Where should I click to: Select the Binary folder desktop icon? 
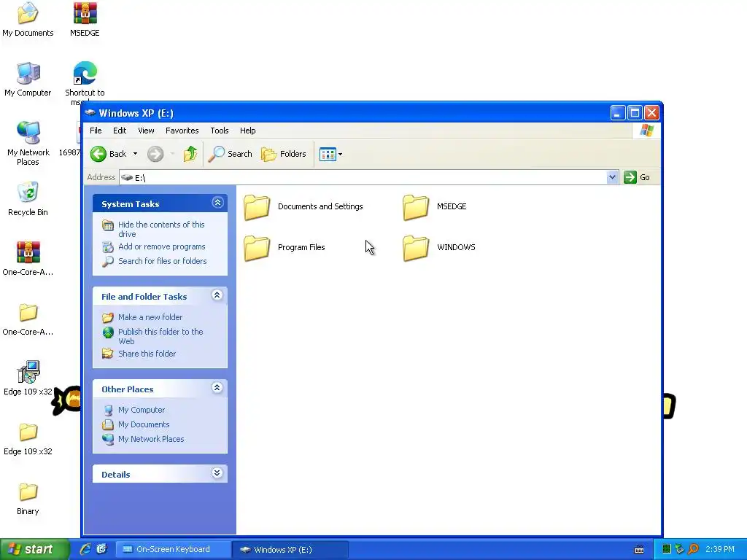pyautogui.click(x=28, y=498)
